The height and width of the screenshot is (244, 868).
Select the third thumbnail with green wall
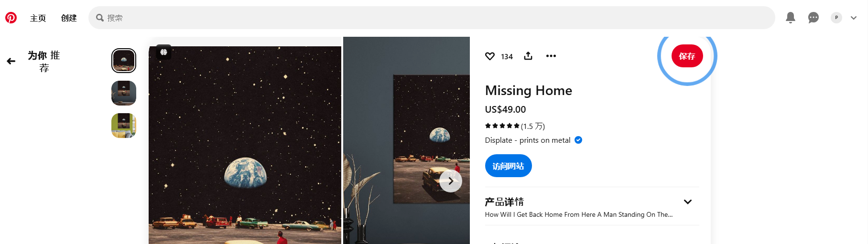coord(124,126)
